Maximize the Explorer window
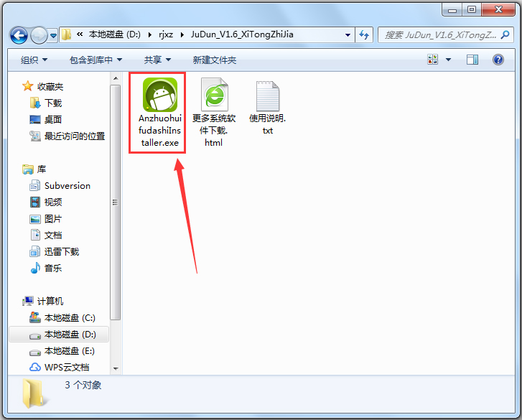522x420 pixels. 472,9
